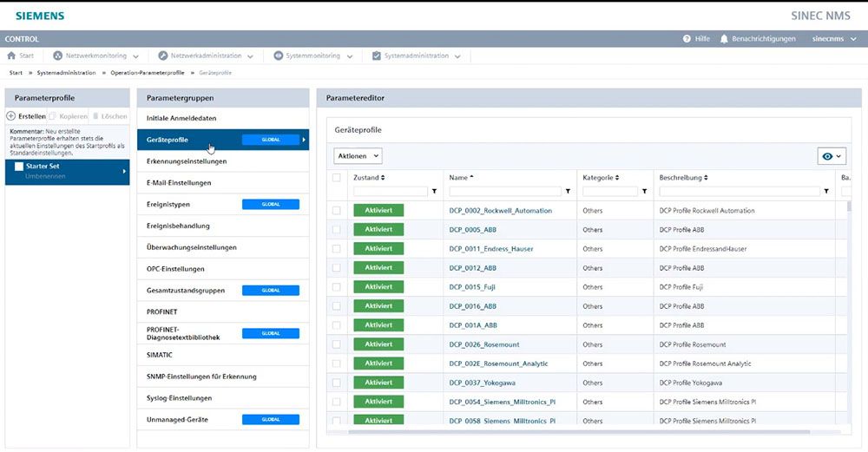Select Ereignistypen parameter group
Screen dimensions: 868x452
coord(168,205)
